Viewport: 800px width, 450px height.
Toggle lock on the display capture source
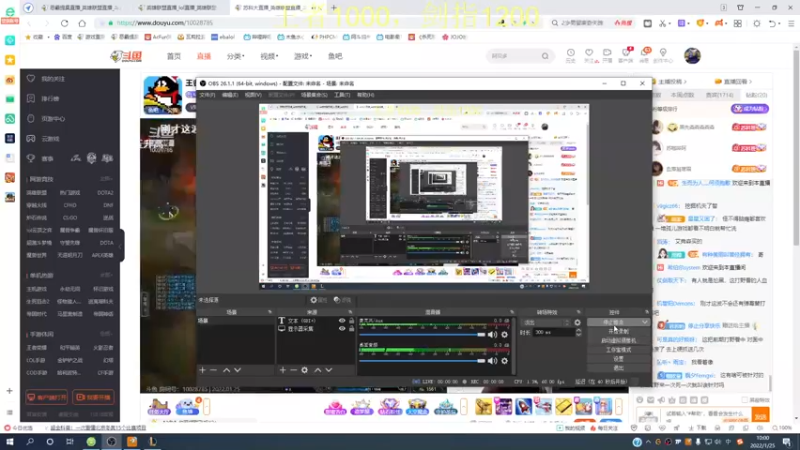click(352, 329)
